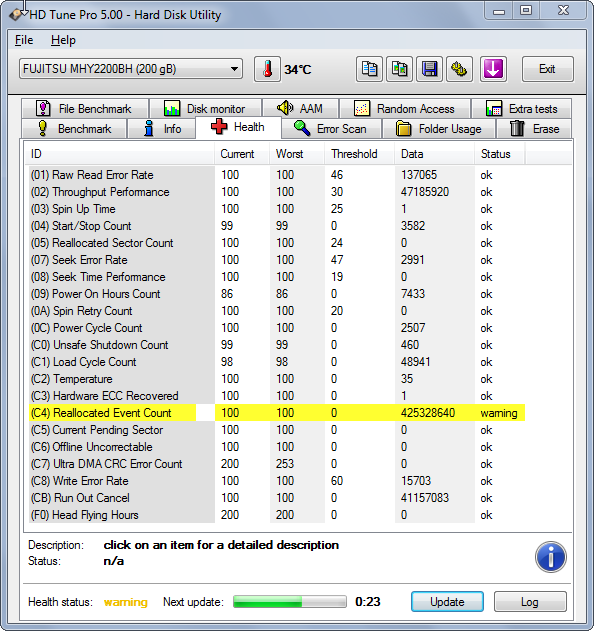
Task: Select the (01) Raw Read Error Rate row
Action: (277, 175)
